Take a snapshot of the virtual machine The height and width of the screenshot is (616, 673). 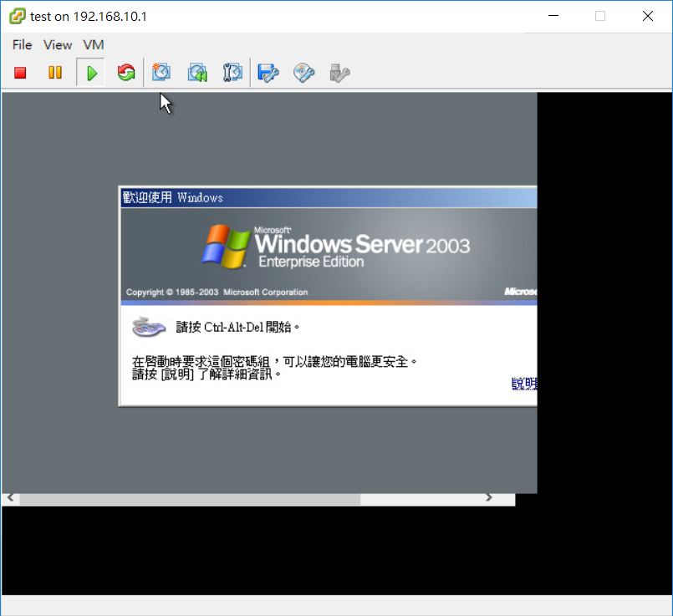[161, 72]
